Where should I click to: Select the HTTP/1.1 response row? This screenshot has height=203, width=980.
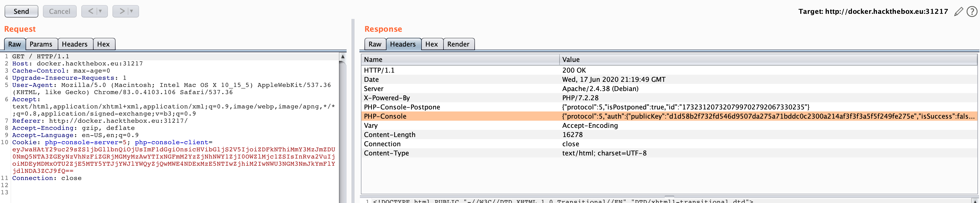click(x=669, y=71)
